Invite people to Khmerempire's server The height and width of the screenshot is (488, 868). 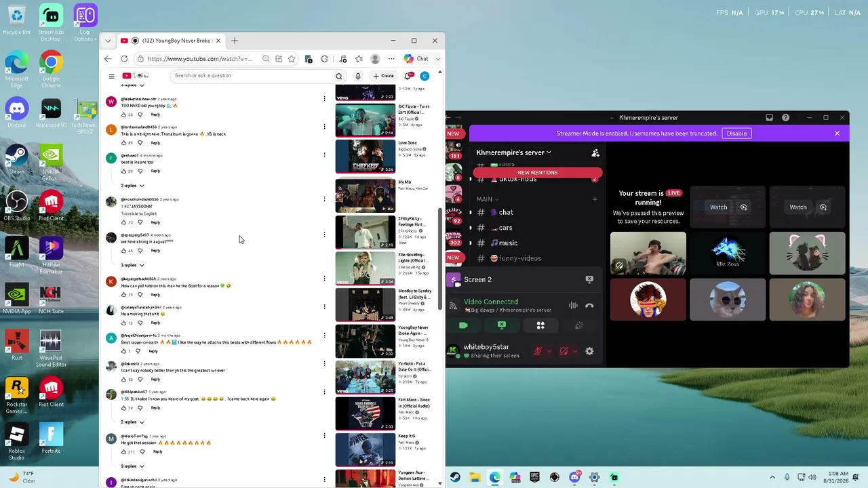595,153
